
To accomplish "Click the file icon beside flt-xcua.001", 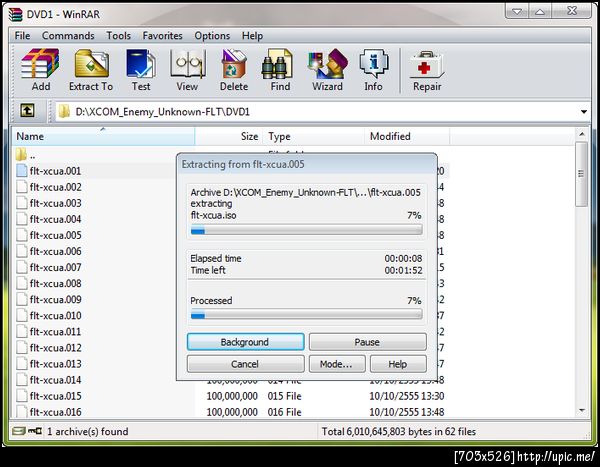I will pyautogui.click(x=22, y=170).
